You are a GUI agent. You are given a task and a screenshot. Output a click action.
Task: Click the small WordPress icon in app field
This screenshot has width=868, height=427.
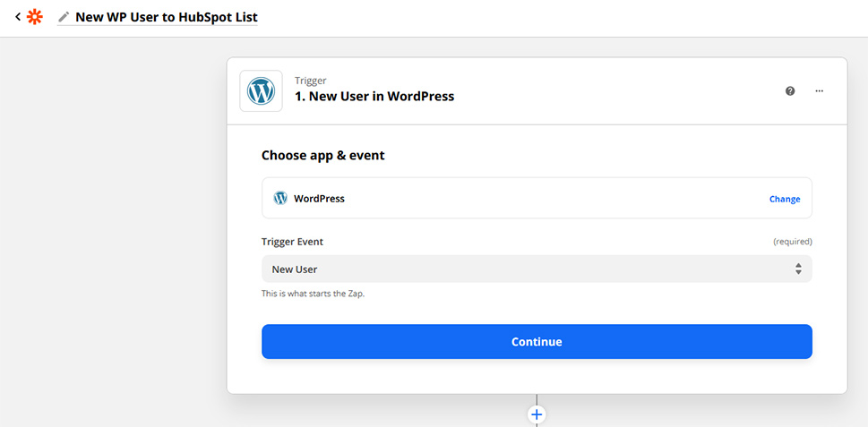coord(280,198)
